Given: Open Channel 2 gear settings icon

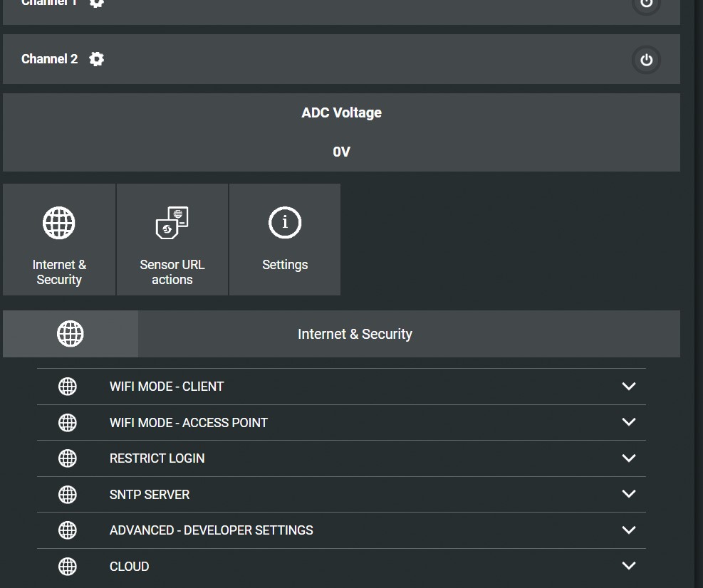Looking at the screenshot, I should [x=96, y=58].
